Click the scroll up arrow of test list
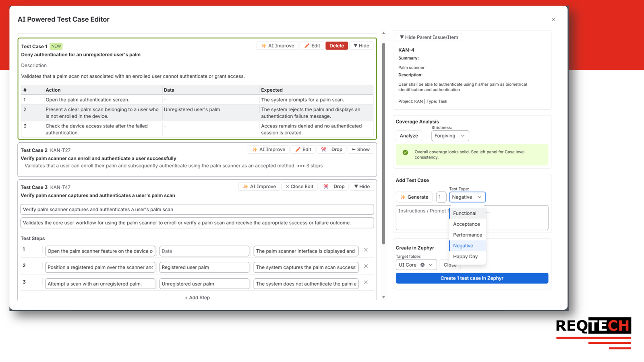 tap(383, 33)
